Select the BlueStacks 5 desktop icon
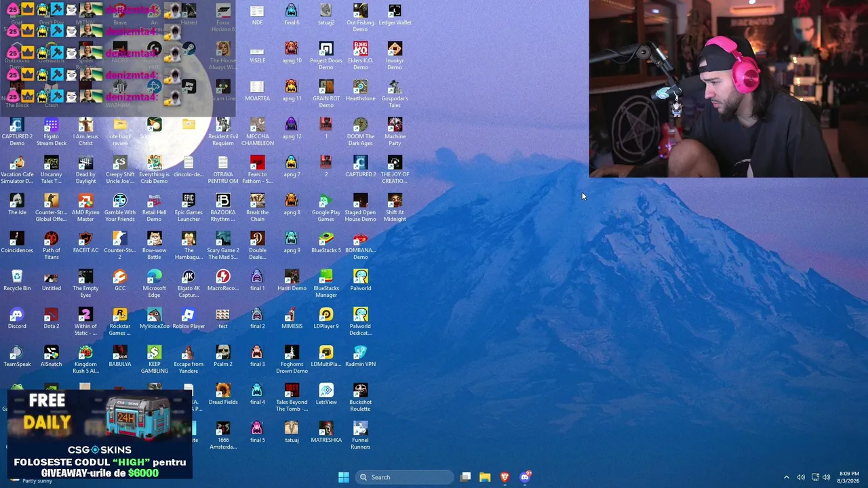Viewport: 868px width, 488px height. click(326, 243)
